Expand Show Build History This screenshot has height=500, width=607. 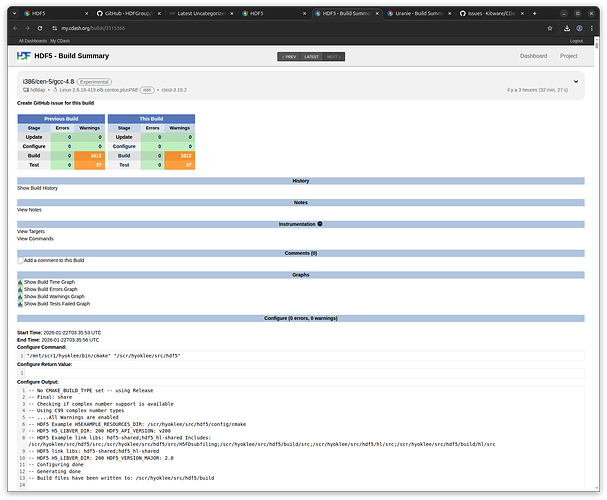[37, 188]
